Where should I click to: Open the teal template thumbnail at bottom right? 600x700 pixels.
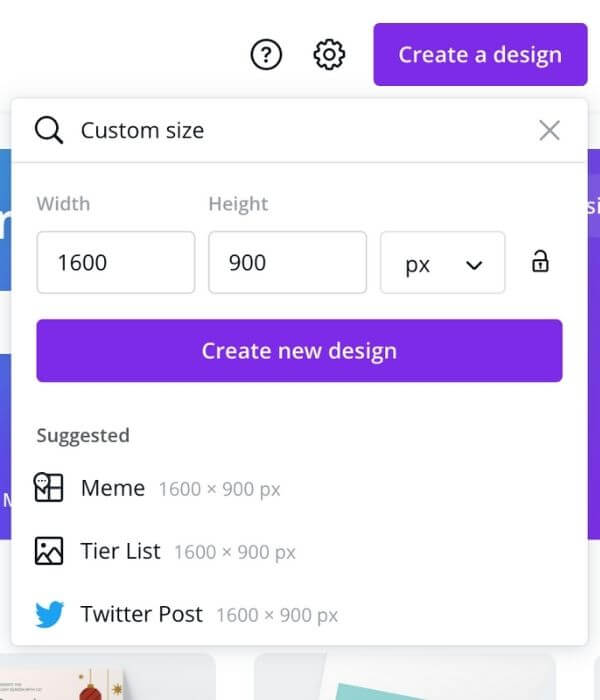point(404,677)
